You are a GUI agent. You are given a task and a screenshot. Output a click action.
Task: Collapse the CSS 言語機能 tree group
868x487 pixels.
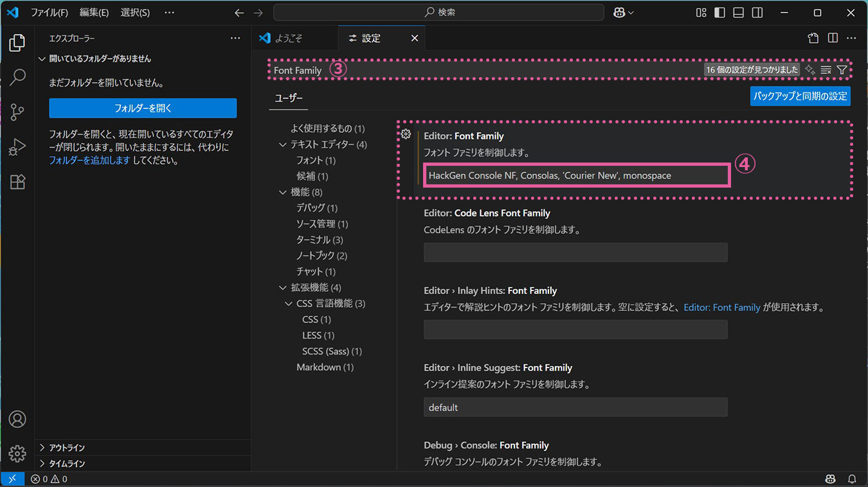(x=289, y=303)
